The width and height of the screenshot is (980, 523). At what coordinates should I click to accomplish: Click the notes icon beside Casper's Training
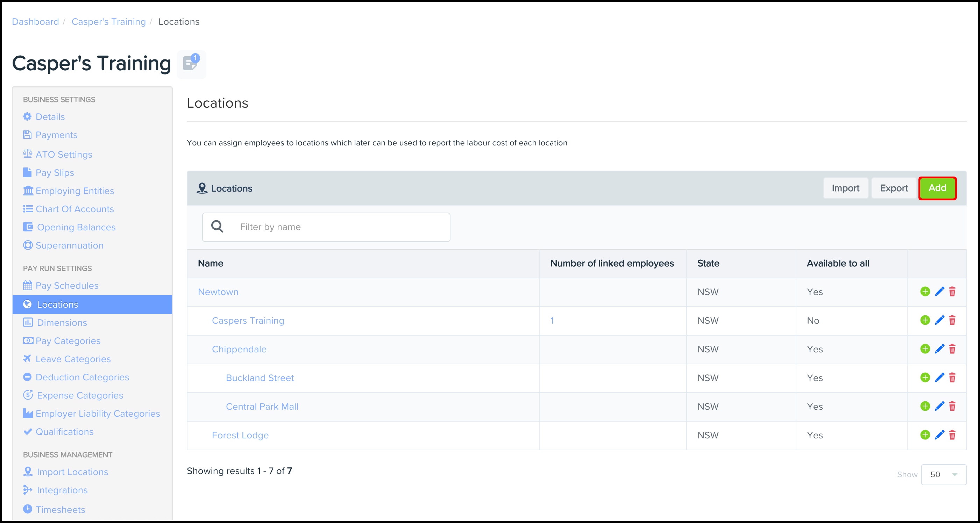[191, 64]
